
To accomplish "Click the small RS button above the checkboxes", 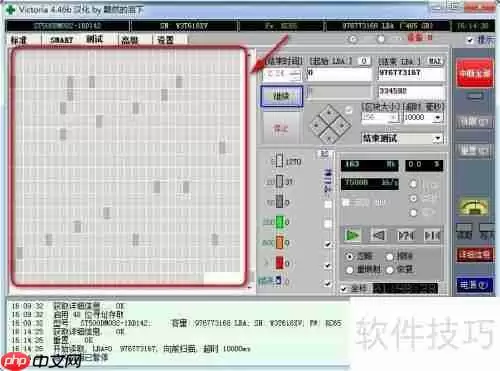I will [325, 154].
